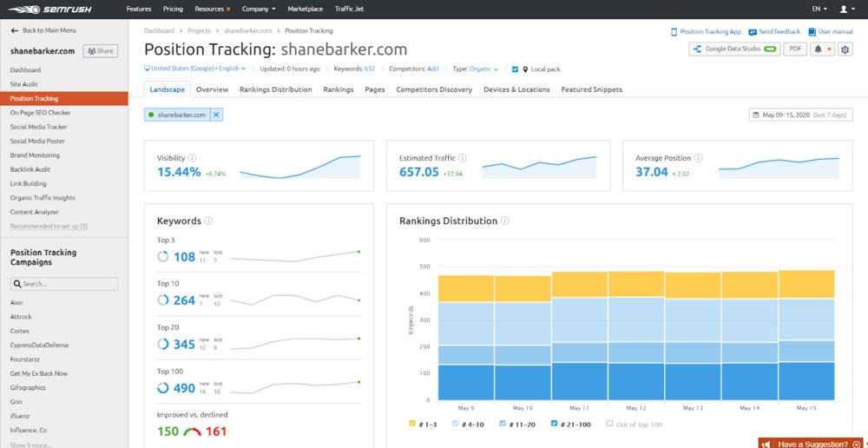Click the Add competitors link
The image size is (868, 448).
tap(433, 69)
